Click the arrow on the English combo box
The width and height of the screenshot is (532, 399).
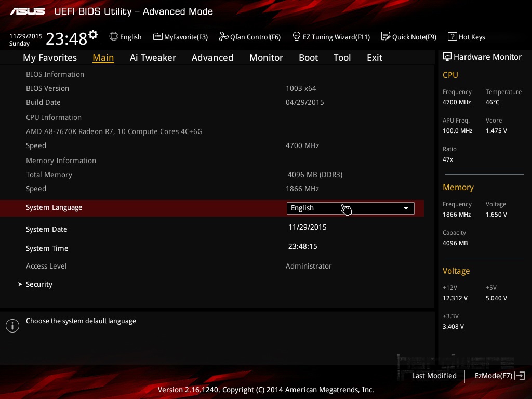tap(406, 208)
